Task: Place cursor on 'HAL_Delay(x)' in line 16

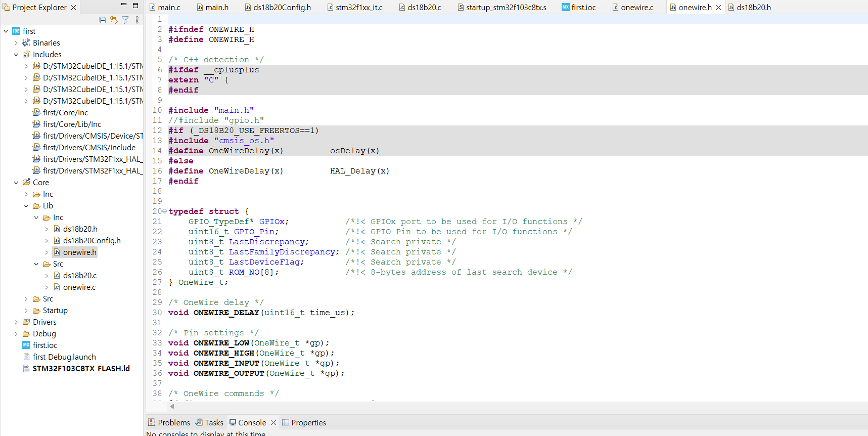Action: (359, 171)
